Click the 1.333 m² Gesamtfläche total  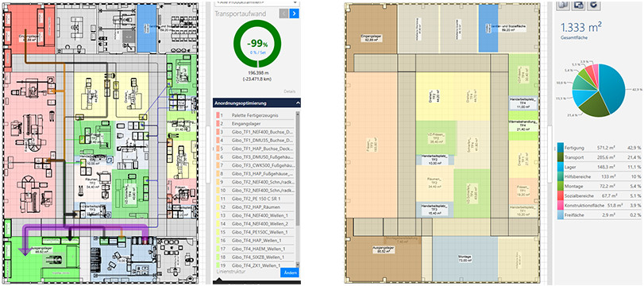[x=581, y=27]
